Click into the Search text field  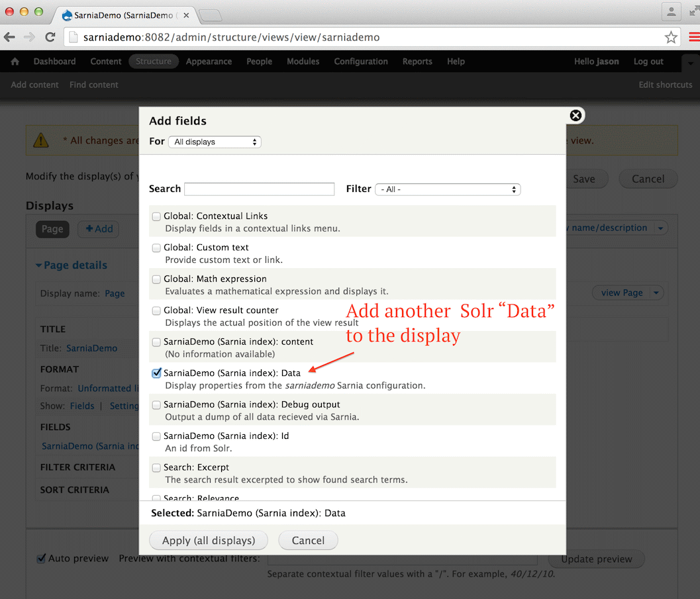coord(259,189)
